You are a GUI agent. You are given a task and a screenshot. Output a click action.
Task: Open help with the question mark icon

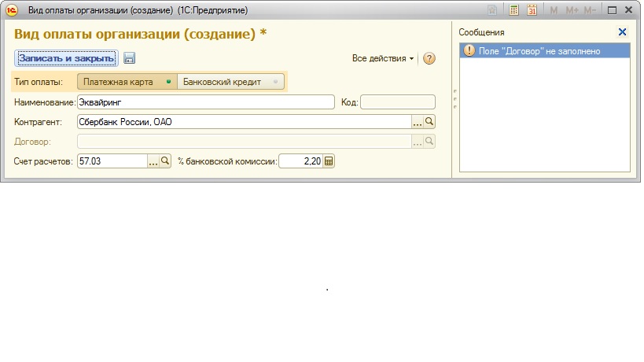click(x=429, y=59)
